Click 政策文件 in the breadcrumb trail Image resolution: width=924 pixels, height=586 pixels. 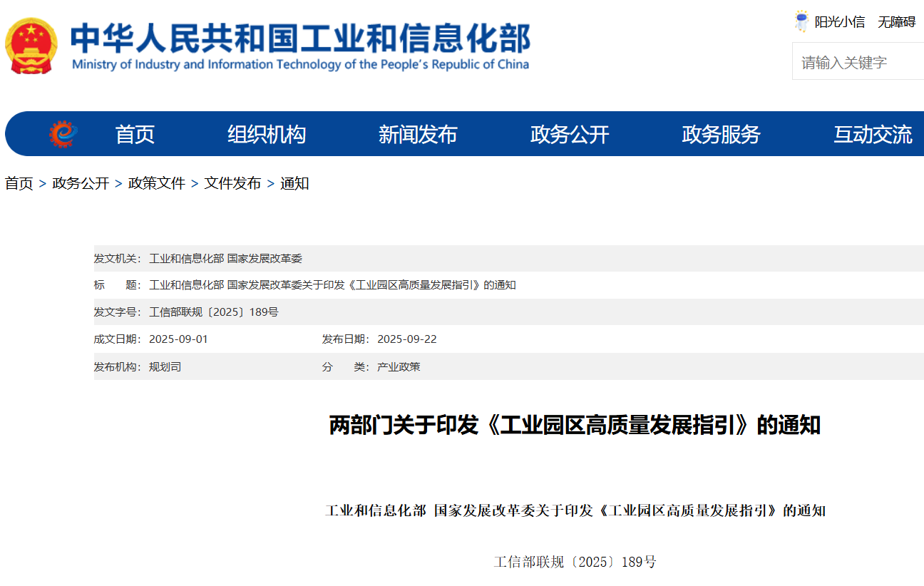(x=156, y=183)
